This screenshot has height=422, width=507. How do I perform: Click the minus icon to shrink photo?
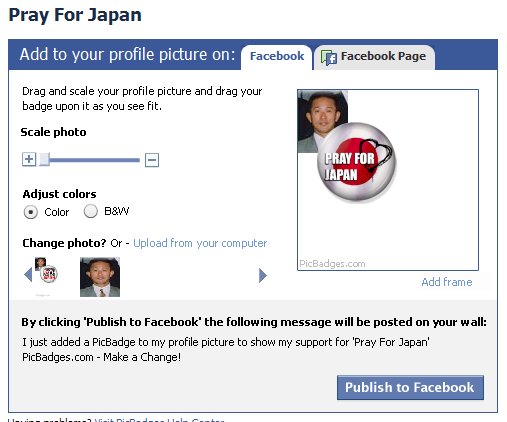(x=152, y=160)
